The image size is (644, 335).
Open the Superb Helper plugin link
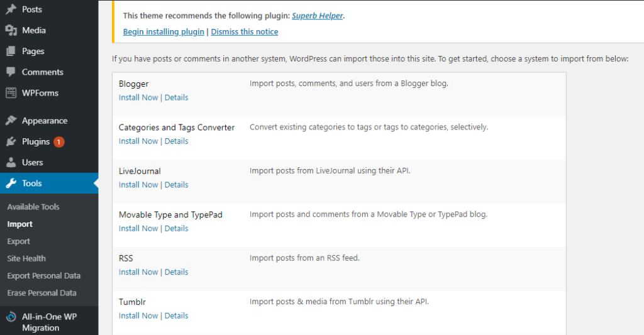pos(317,16)
